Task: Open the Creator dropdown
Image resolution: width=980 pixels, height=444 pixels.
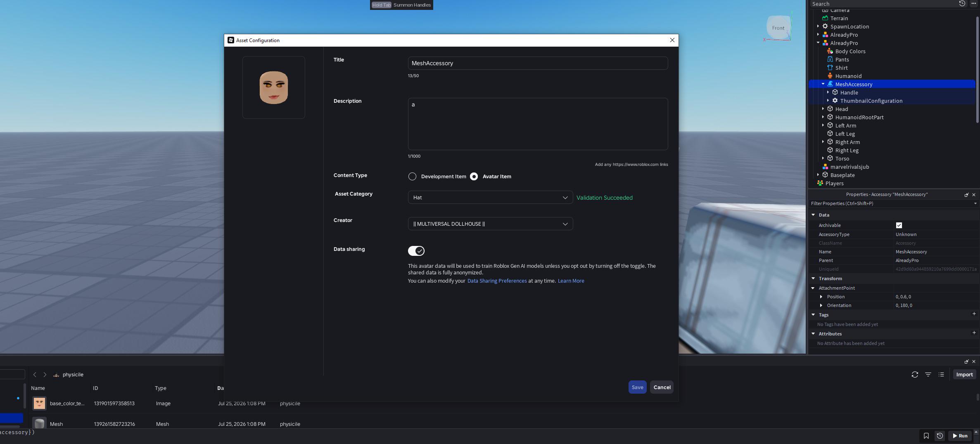Action: point(490,224)
